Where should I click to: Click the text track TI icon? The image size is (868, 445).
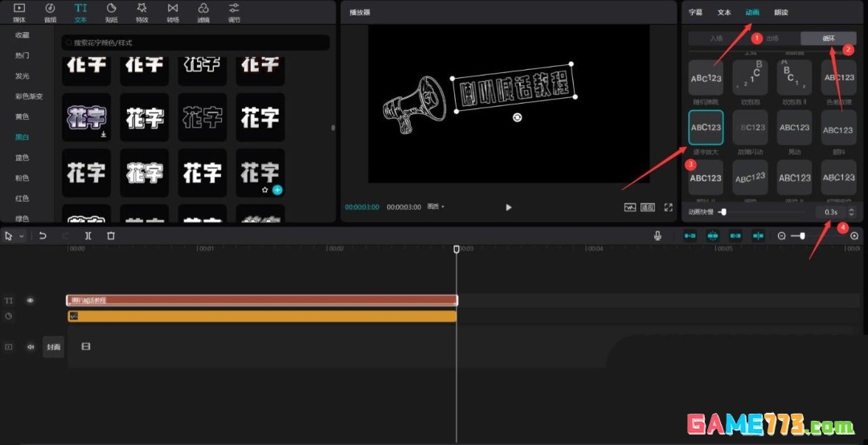(x=8, y=300)
